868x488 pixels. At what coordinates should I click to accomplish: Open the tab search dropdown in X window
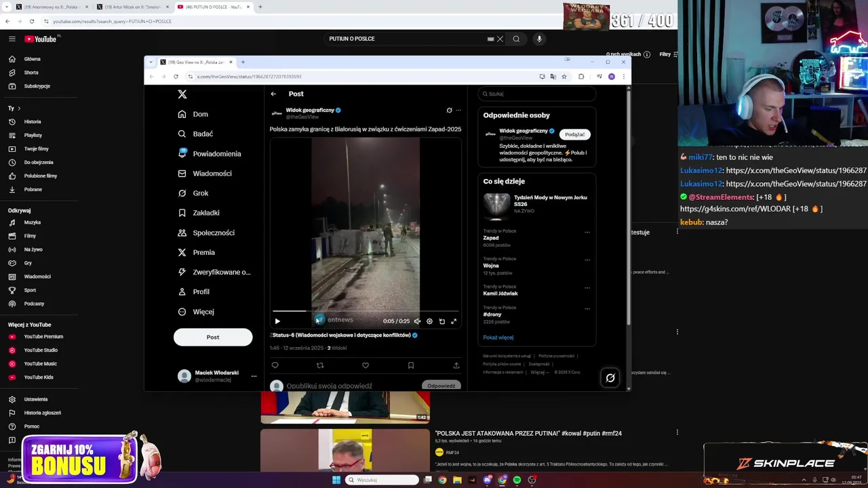[151, 62]
